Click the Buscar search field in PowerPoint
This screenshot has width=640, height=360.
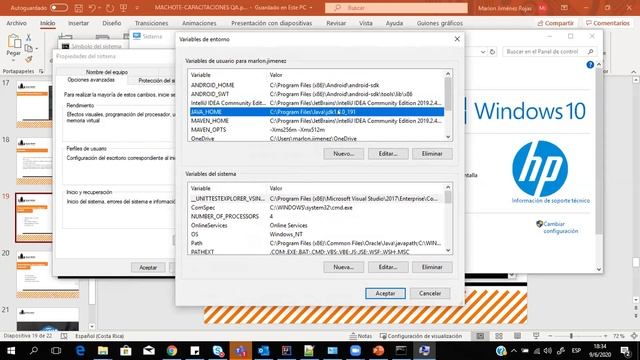[x=396, y=8]
